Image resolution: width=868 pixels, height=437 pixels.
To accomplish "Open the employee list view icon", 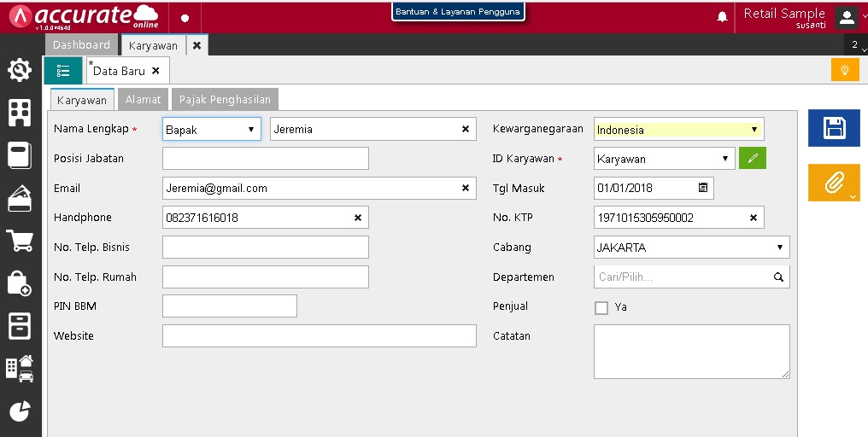I will click(63, 71).
